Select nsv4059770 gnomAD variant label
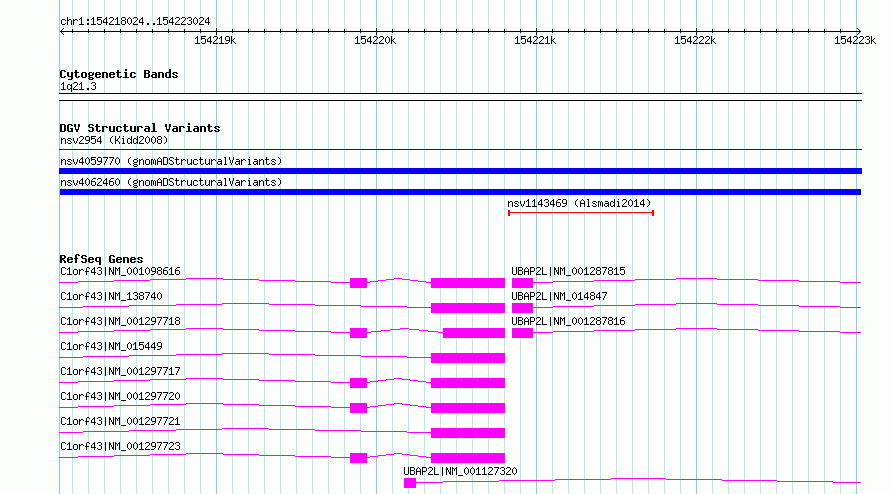 [x=171, y=161]
